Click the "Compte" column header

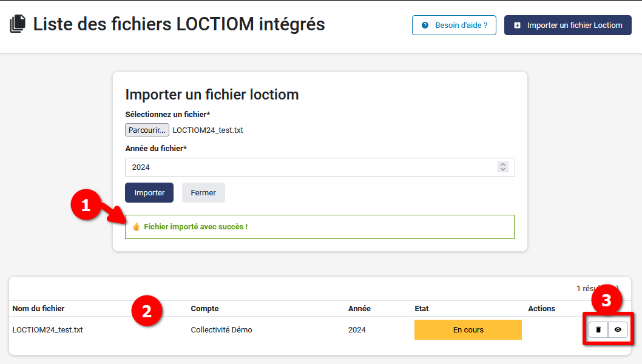(204, 309)
